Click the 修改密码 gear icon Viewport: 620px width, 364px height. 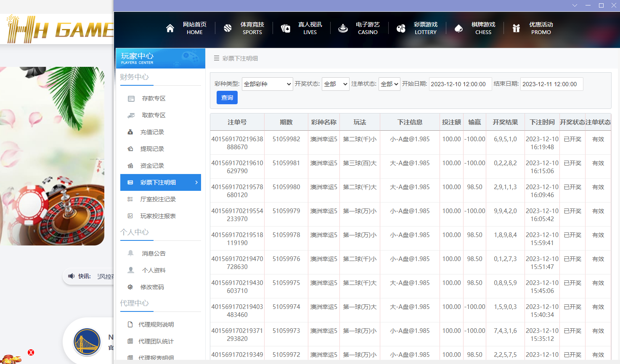(130, 287)
